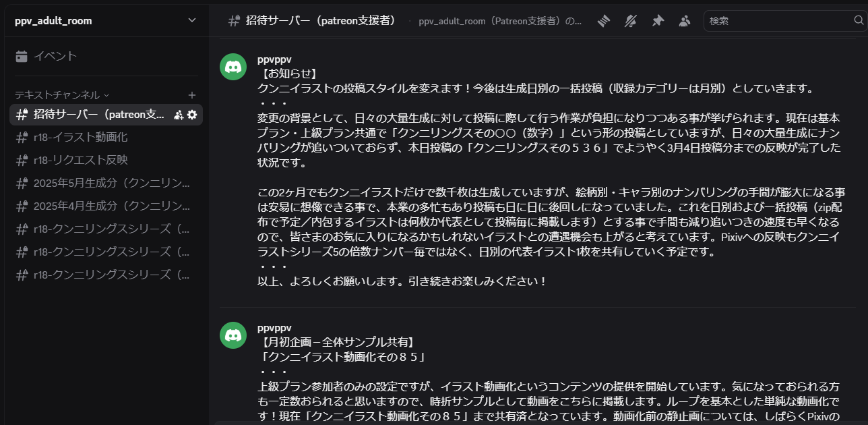Viewport: 868px width, 425px height.
Task: Select the r18-リクエスト反映 channel
Action: click(106, 160)
